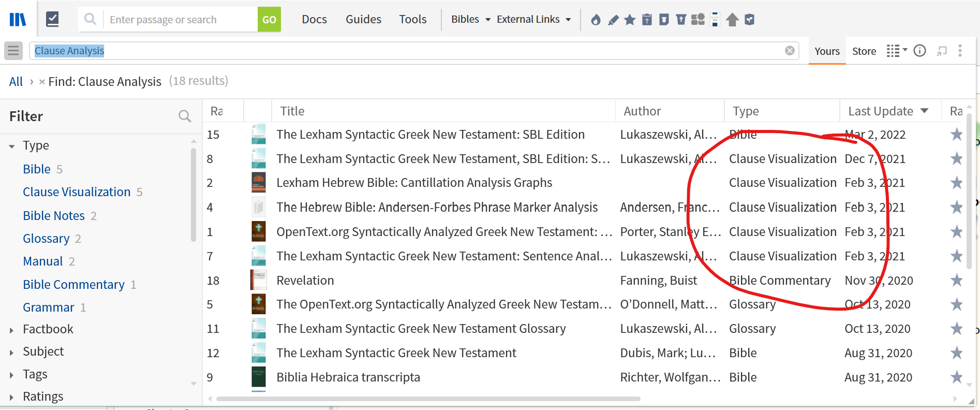Viewport: 980px width, 410px height.
Task: Expand the Factbook filter section
Action: [11, 330]
